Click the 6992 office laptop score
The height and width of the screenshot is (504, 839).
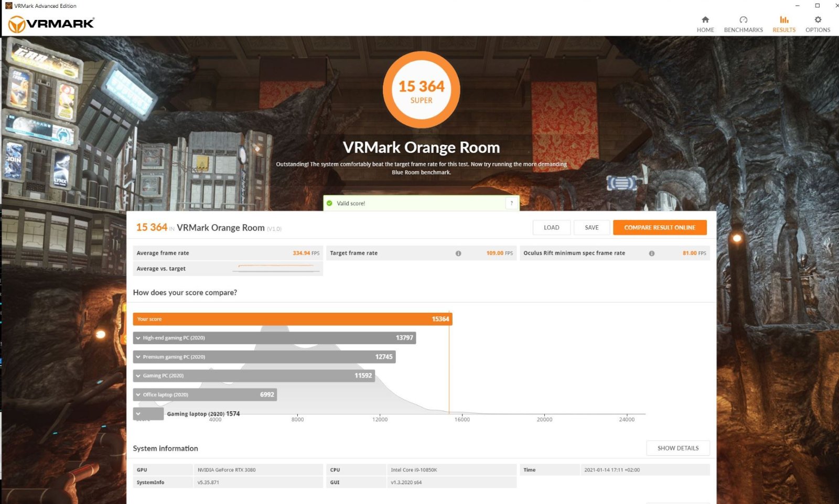pyautogui.click(x=267, y=395)
